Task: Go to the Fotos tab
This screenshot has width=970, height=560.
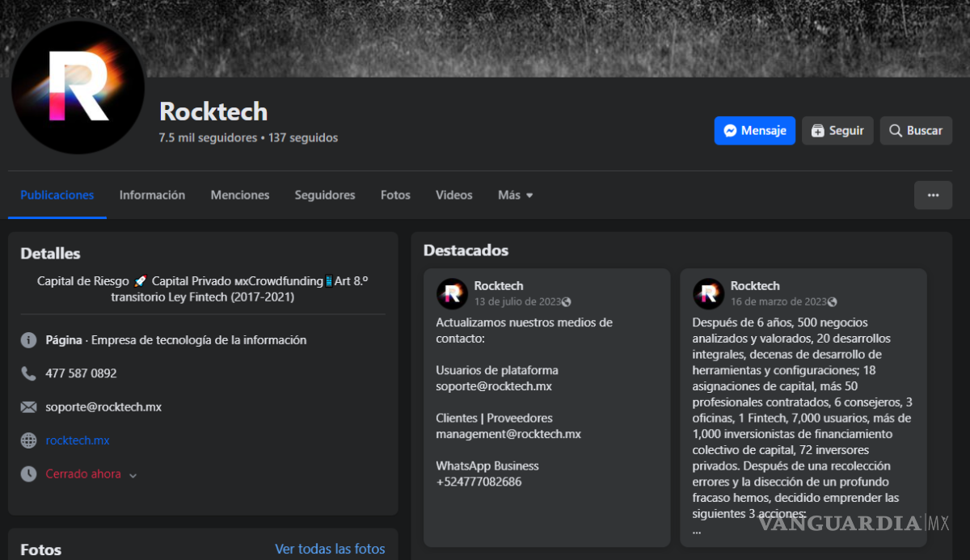Action: (x=395, y=195)
